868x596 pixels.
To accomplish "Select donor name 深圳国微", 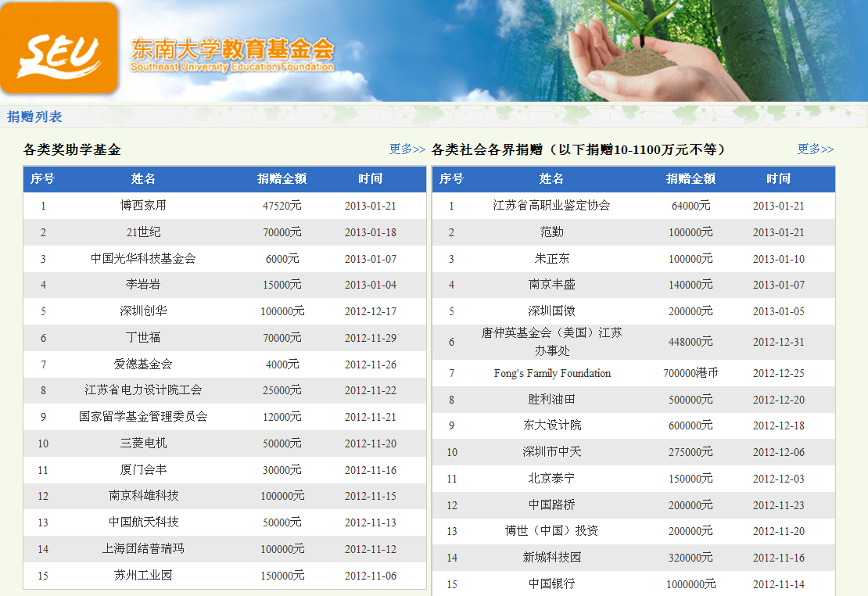I will [x=552, y=311].
